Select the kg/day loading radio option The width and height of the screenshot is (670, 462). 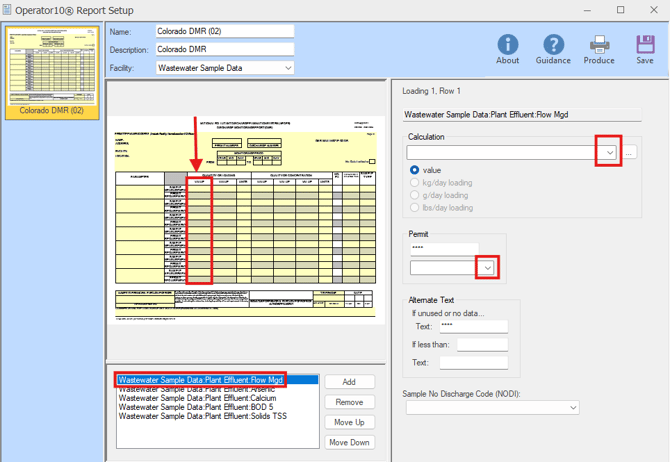(416, 183)
